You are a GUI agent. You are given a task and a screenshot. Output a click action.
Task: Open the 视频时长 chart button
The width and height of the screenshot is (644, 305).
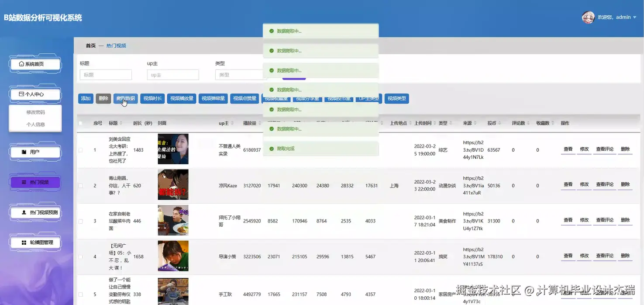pos(153,99)
